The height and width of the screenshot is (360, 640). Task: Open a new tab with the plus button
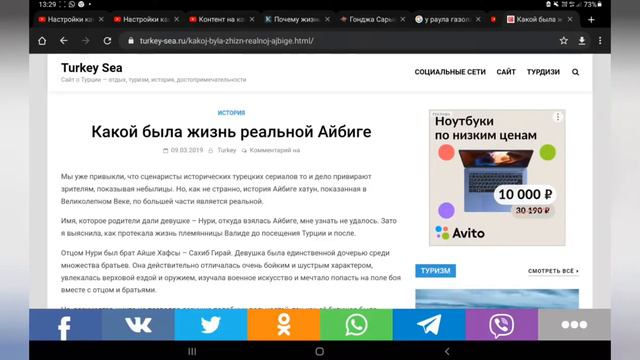point(591,20)
